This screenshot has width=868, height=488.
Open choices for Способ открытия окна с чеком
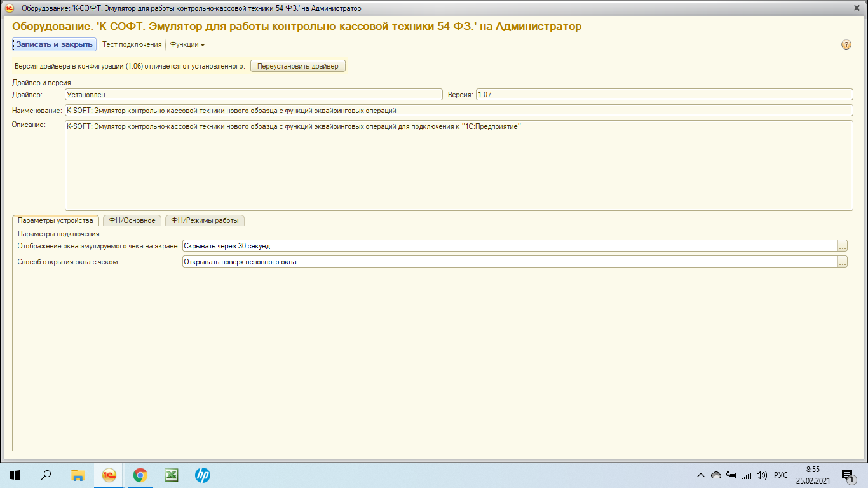click(843, 261)
